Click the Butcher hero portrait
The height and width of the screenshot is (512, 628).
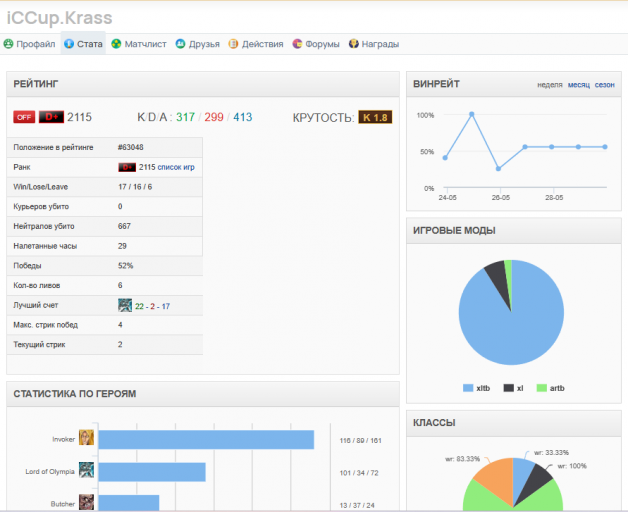87,502
